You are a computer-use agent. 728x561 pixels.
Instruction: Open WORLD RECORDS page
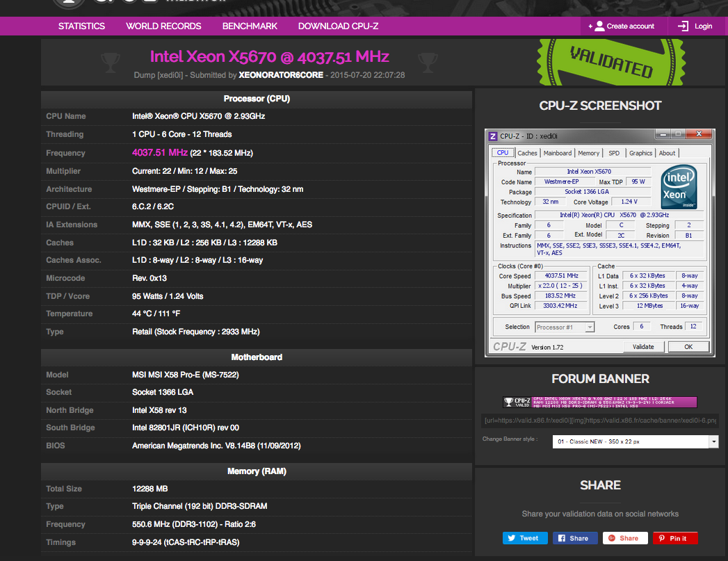163,26
